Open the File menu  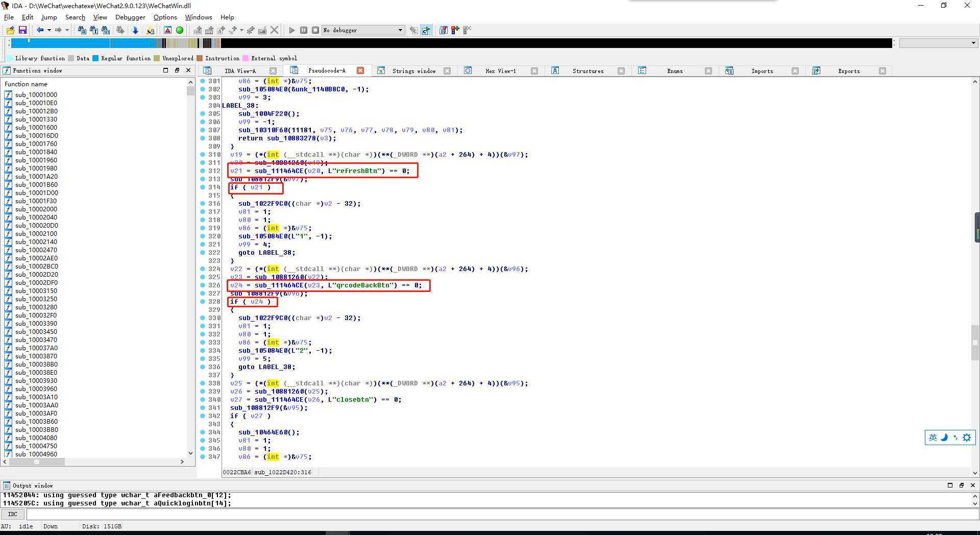[9, 17]
